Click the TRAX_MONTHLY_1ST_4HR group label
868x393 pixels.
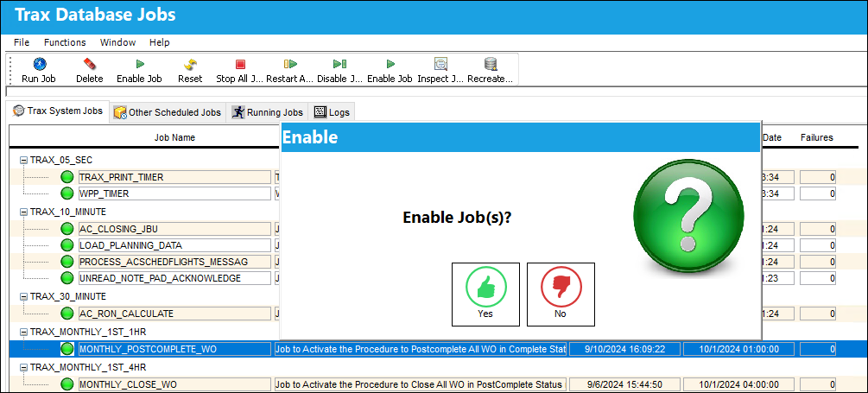click(88, 367)
